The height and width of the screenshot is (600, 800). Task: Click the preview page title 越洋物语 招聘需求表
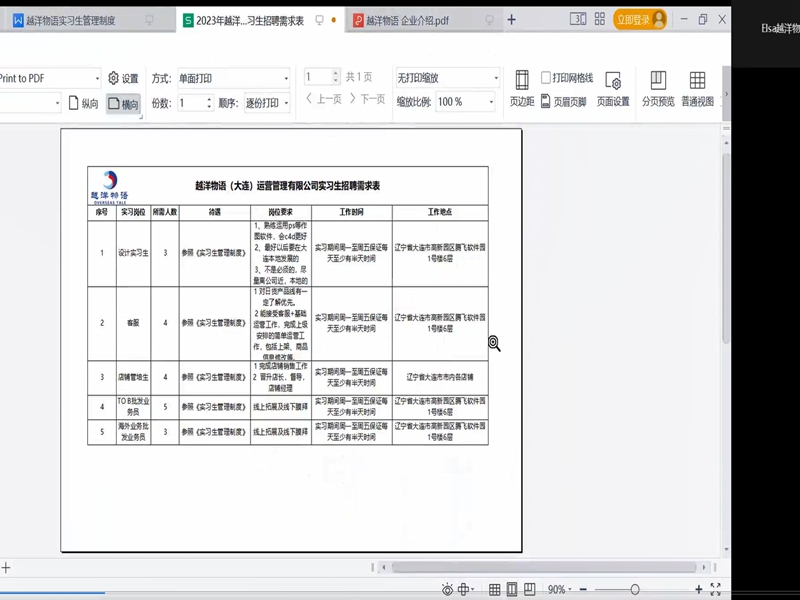coord(287,186)
